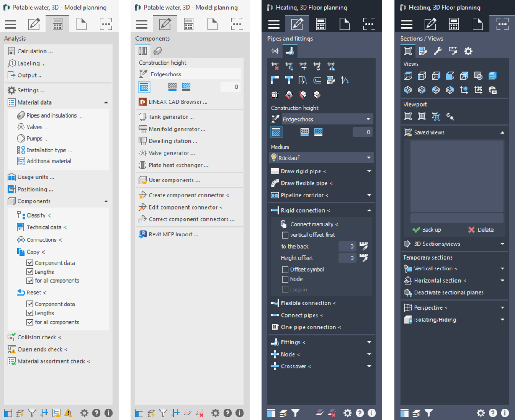This screenshot has width=515, height=420.
Task: Click elbow fitting icon in Pipes and fittings
Action: 275,80
